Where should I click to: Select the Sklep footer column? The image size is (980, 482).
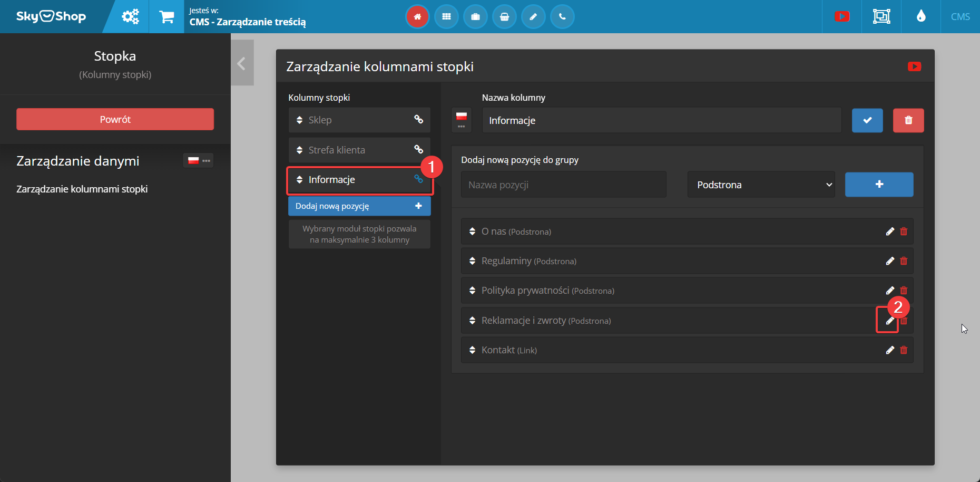click(x=359, y=120)
